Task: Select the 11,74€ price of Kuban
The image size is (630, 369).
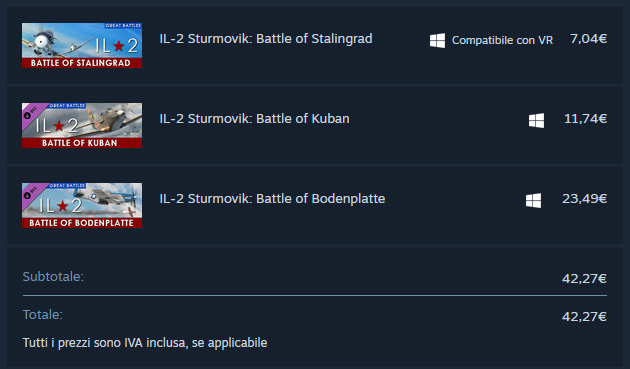Action: click(585, 119)
